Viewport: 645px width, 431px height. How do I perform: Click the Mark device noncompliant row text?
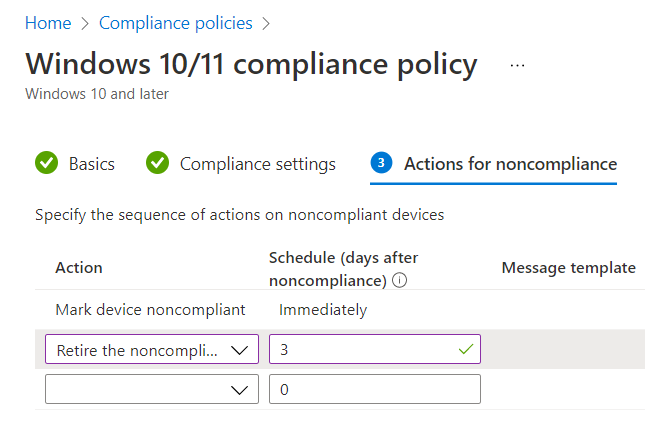pyautogui.click(x=151, y=310)
